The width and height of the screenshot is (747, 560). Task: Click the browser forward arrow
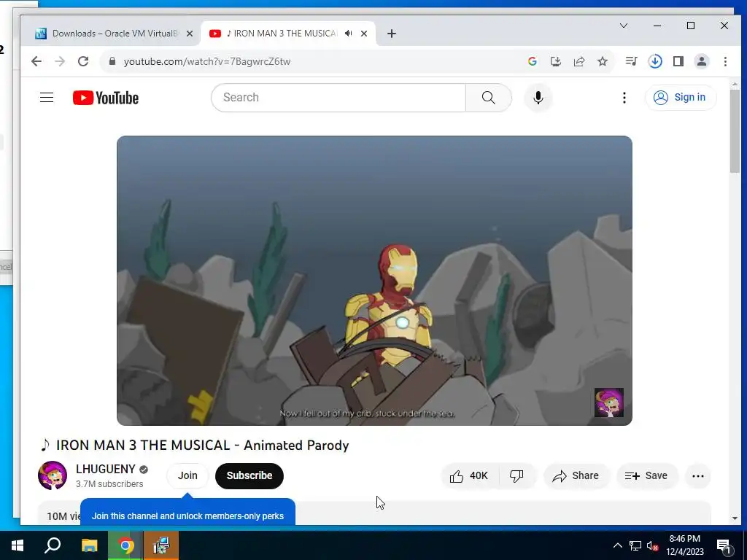[x=60, y=61]
